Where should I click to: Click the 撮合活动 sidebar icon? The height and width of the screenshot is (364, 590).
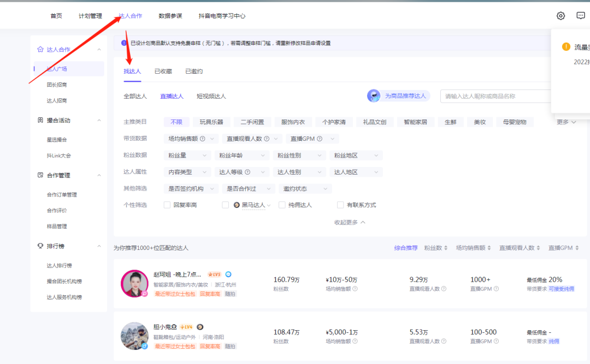click(x=40, y=120)
